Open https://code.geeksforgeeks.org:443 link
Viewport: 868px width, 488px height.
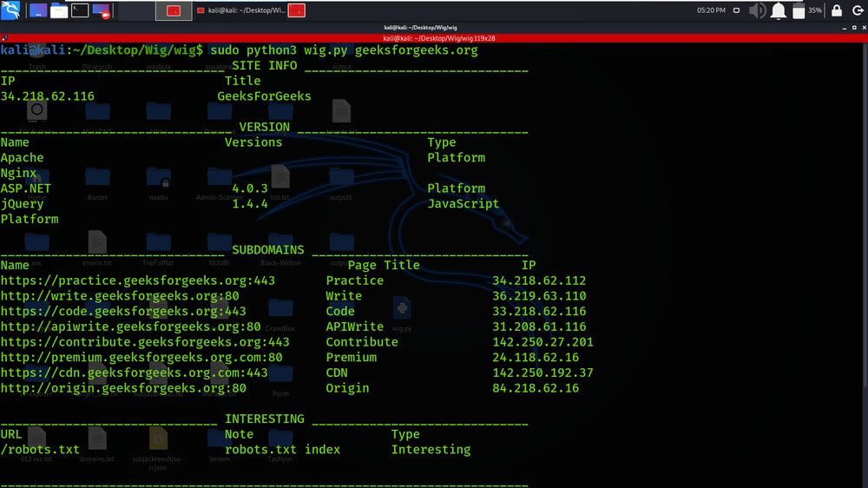(x=123, y=312)
